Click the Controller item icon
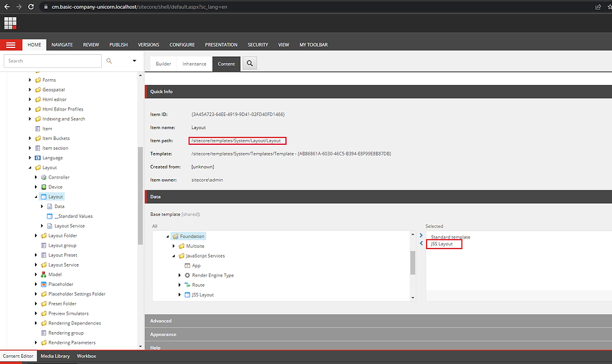 [44, 177]
